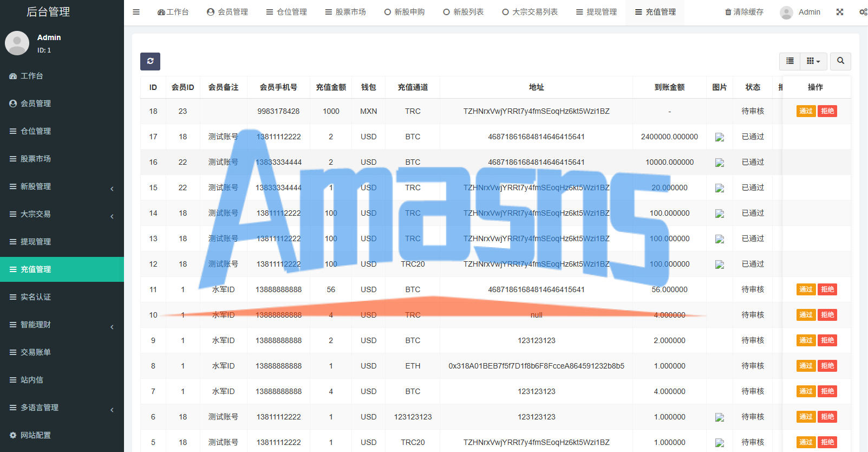Toggle the table list view icon
The image size is (868, 452).
pyautogui.click(x=790, y=61)
